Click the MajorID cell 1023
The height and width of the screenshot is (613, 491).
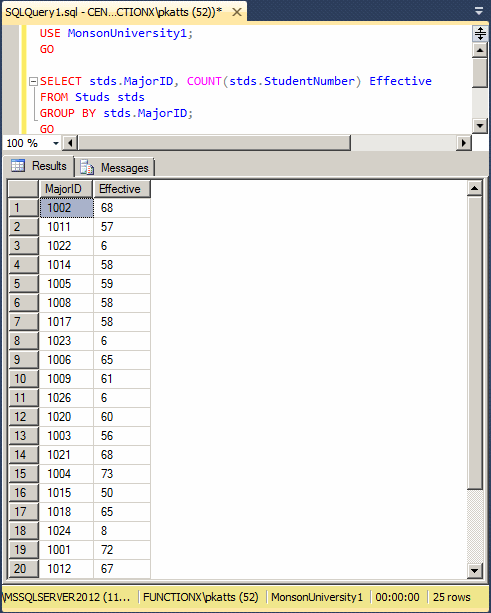66,341
